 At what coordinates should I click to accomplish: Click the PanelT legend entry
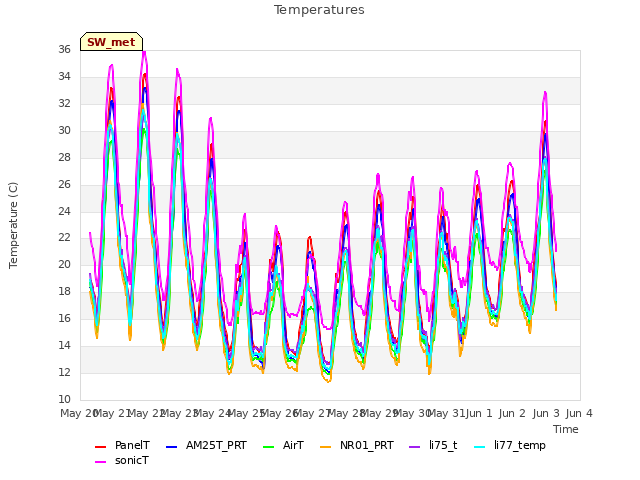(122, 445)
